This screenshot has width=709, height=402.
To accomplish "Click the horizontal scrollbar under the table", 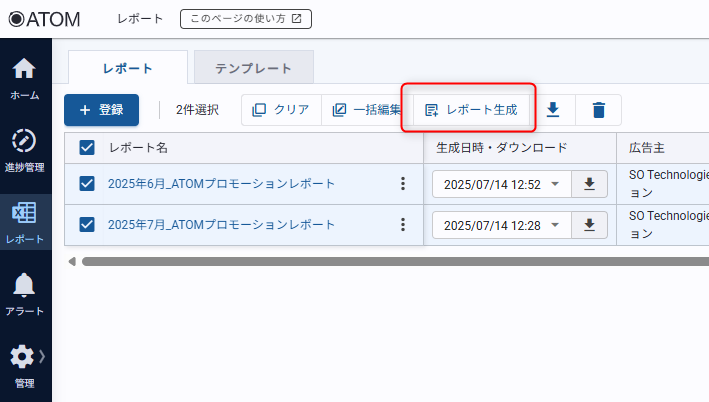I will click(390, 261).
